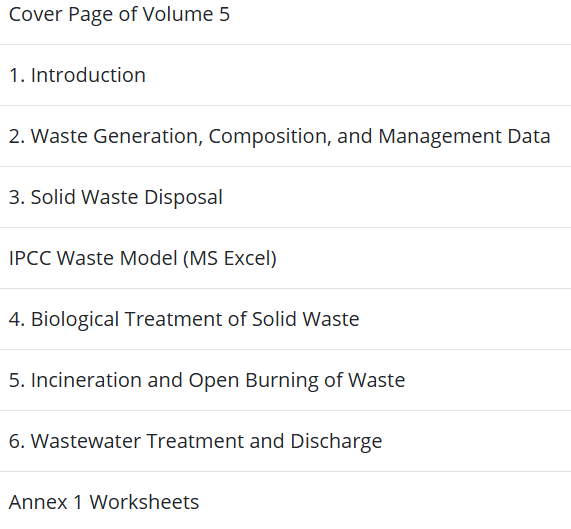Click the list row for chapter 3

coord(286,197)
